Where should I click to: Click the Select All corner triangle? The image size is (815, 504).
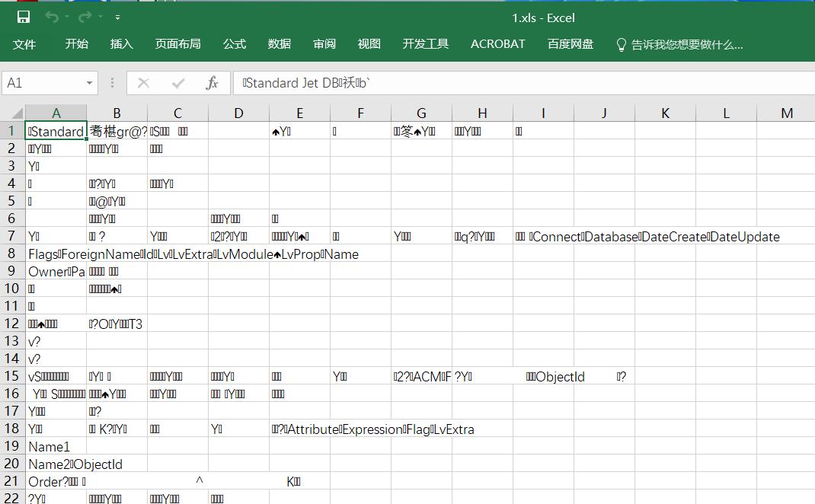pos(14,113)
